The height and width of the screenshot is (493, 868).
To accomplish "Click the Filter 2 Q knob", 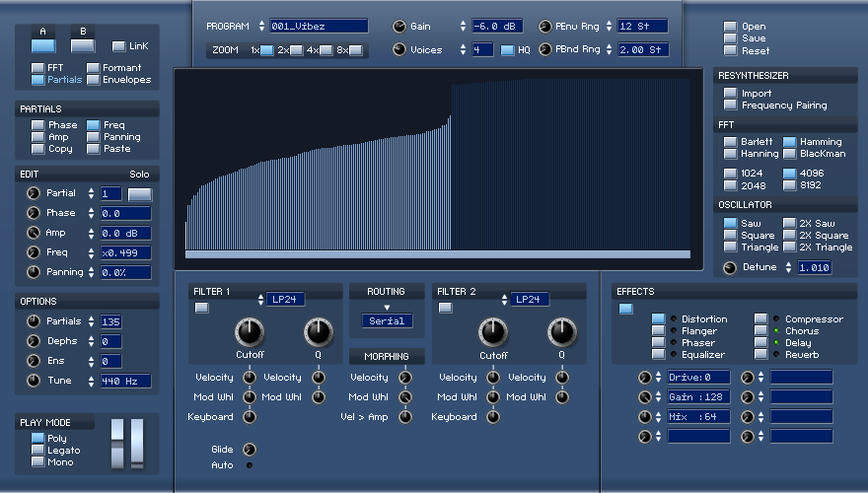I will pyautogui.click(x=562, y=332).
